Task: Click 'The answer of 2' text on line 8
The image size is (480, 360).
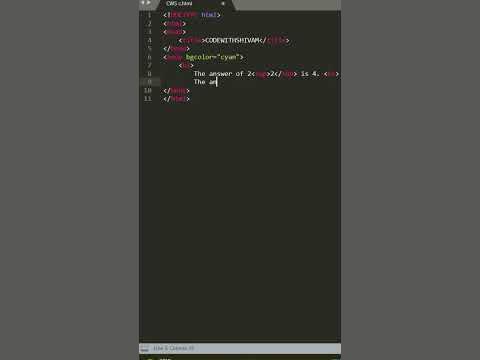Action: click(x=223, y=74)
